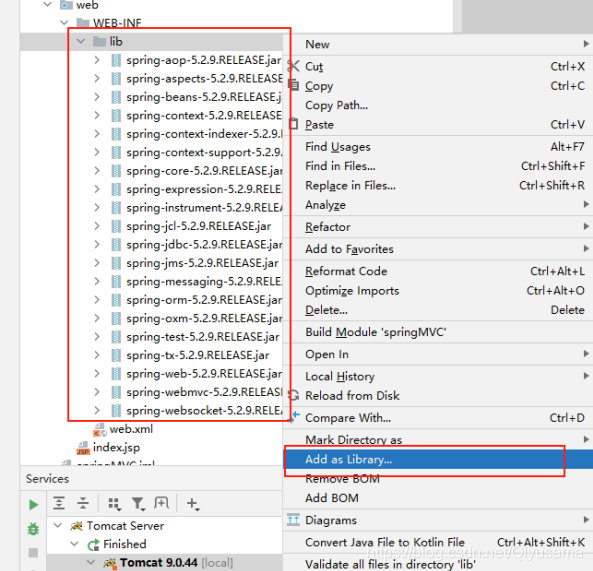The image size is (593, 571).
Task: Expand the spring-aop-5.2.9.RELEASE.jar node
Action: tap(97, 60)
